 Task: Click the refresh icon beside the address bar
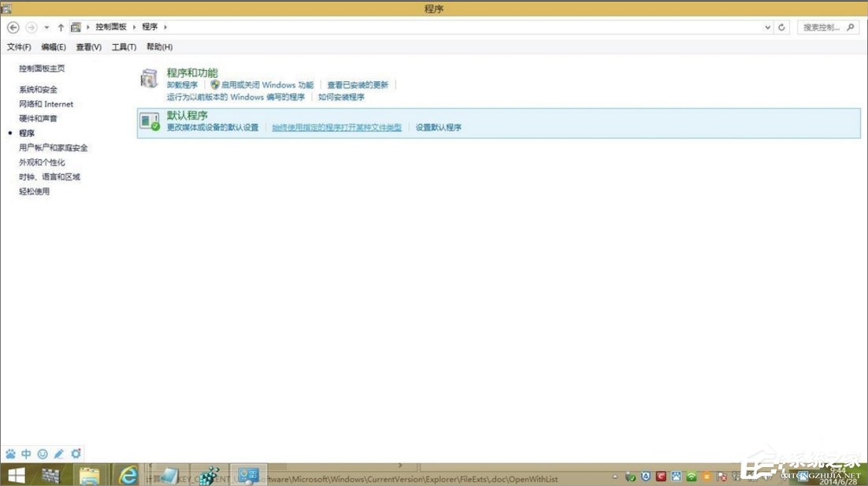click(x=781, y=27)
